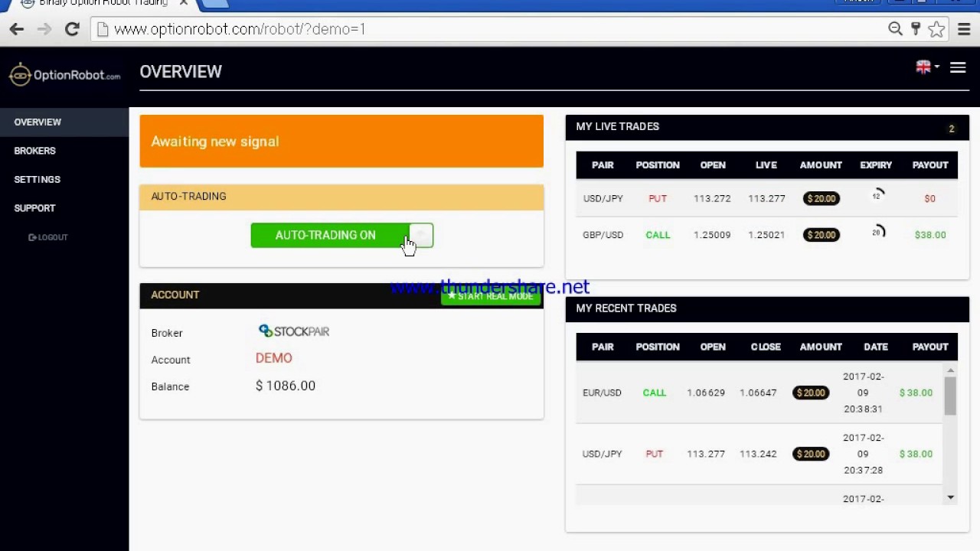Click the OptionRobot.com logo
This screenshot has height=551, width=980.
point(64,74)
